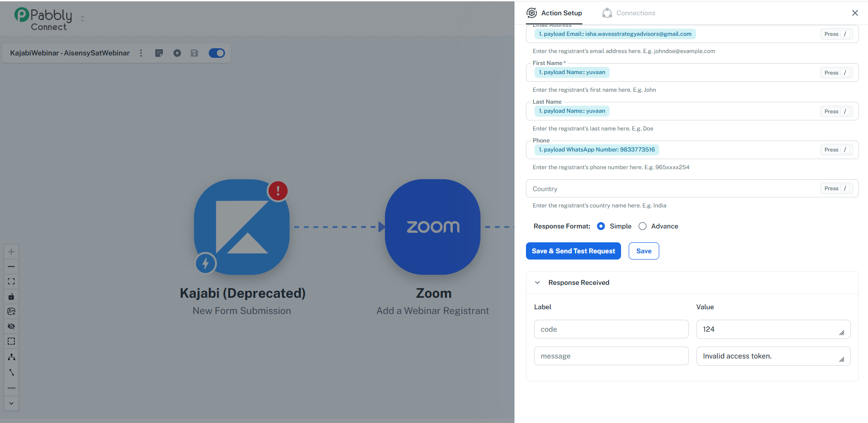868x423 pixels.
Task: Click the Pabbly Connect logo
Action: coord(43,19)
